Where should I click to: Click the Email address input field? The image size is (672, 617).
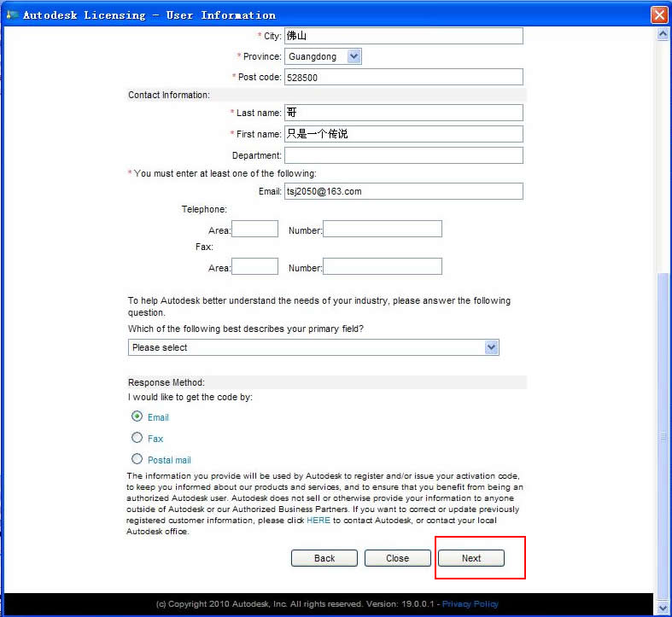pos(403,191)
